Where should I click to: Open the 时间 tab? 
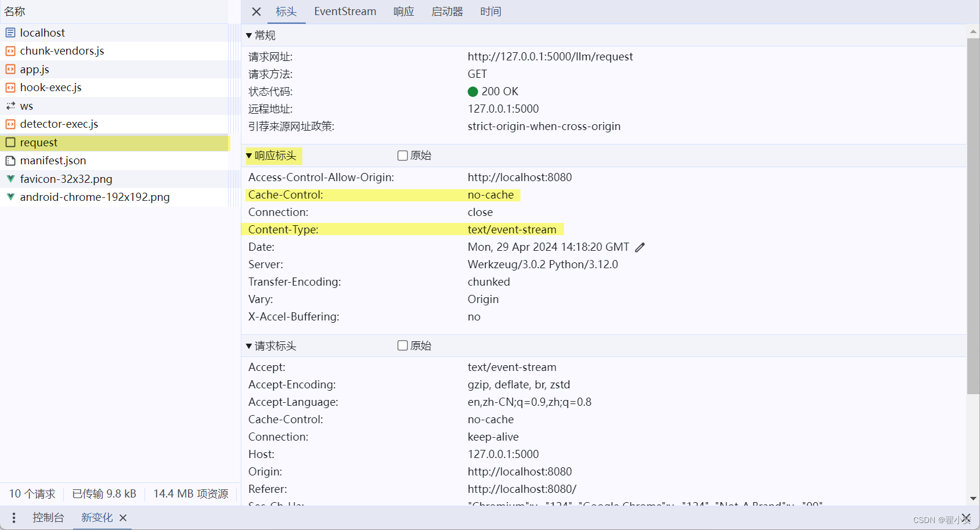490,11
